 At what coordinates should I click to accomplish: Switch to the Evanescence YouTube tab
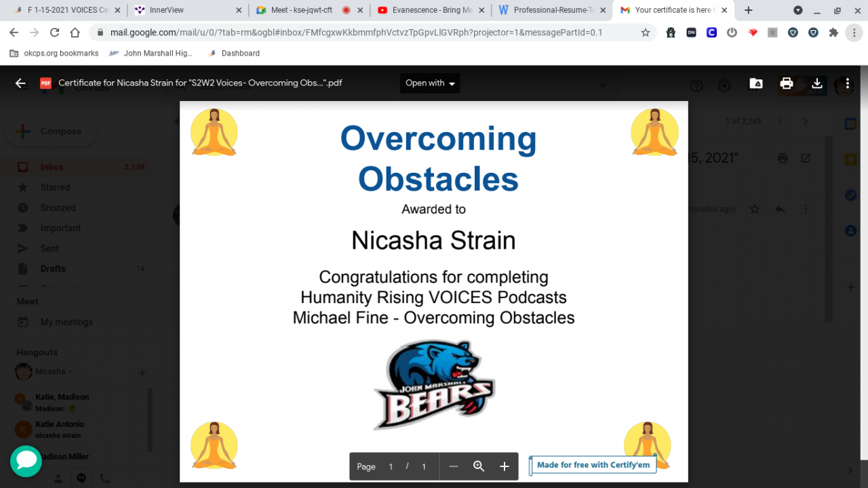tap(430, 10)
